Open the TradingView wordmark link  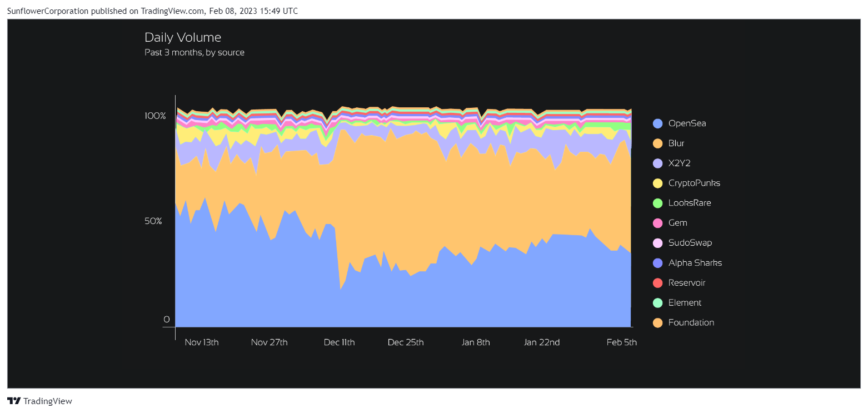48,401
